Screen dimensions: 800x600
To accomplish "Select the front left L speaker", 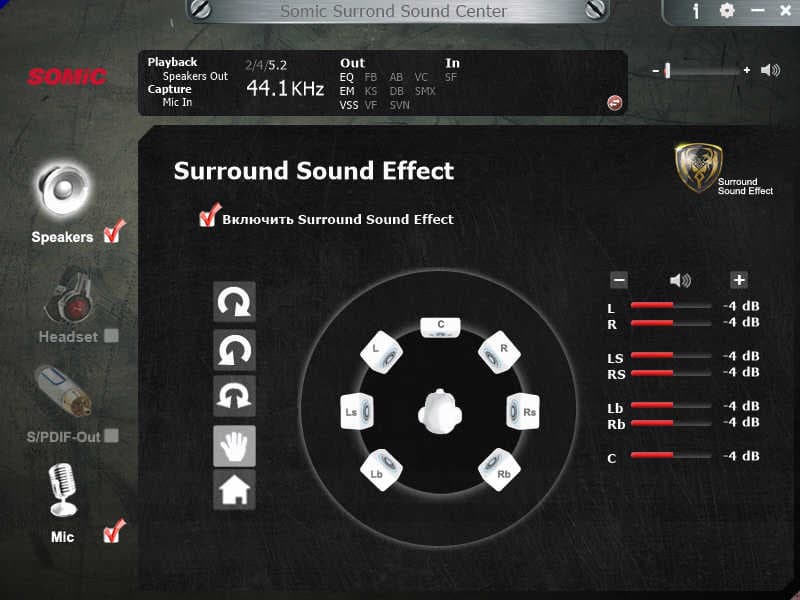I will [381, 352].
